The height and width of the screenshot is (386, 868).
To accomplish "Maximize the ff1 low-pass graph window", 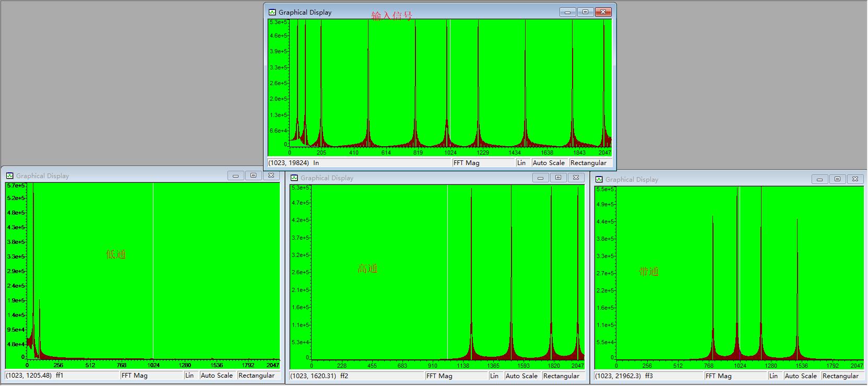I will click(x=253, y=176).
